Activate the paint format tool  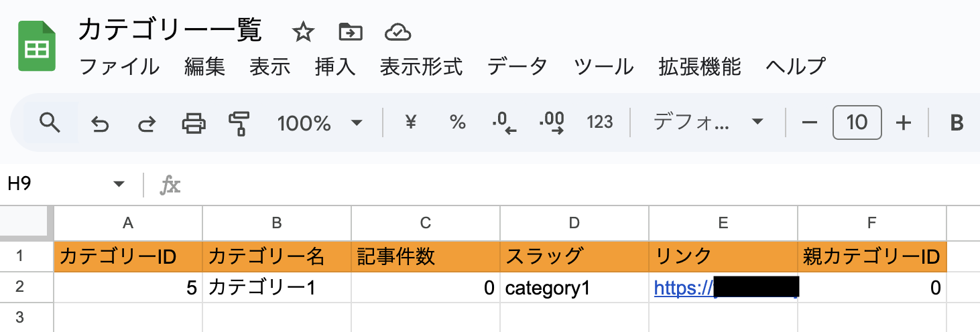click(239, 122)
